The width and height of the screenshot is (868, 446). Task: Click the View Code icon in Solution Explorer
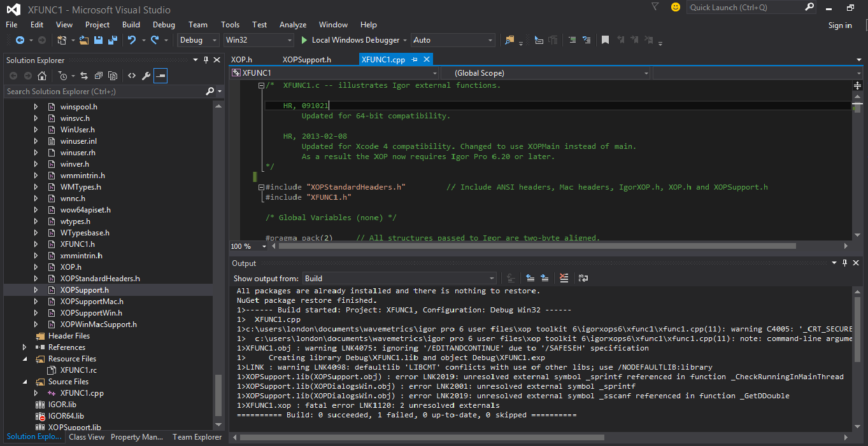coord(132,76)
